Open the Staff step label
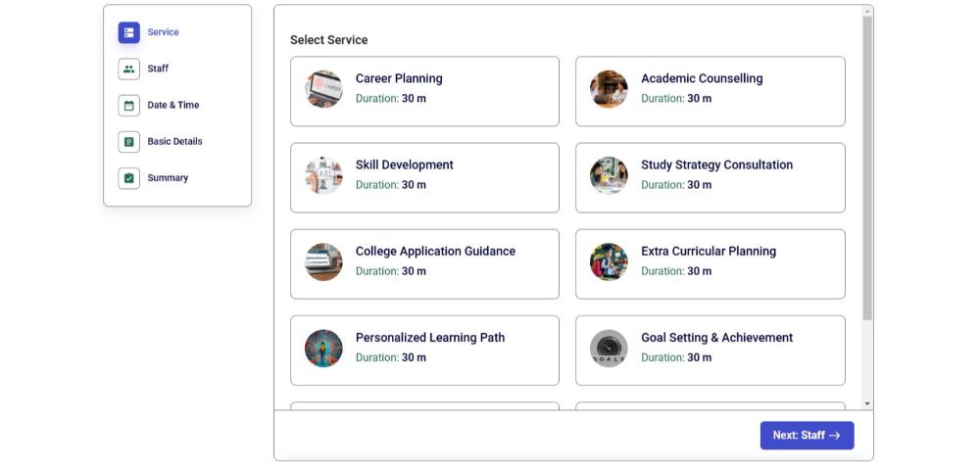 point(158,69)
